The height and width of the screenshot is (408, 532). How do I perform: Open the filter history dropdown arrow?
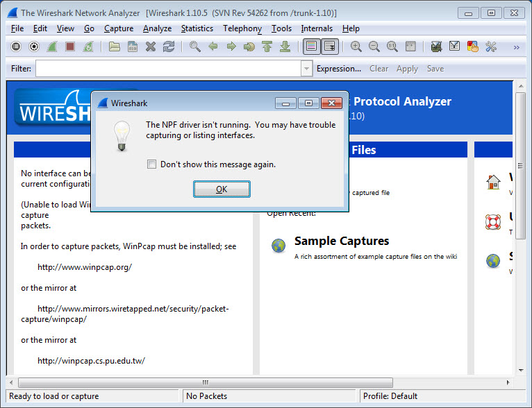coord(306,69)
